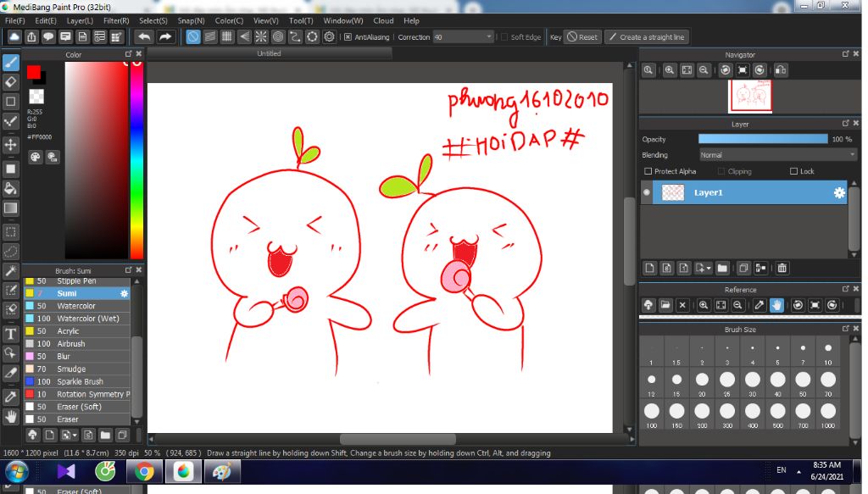
Task: Select the Smudge brush
Action: point(77,369)
